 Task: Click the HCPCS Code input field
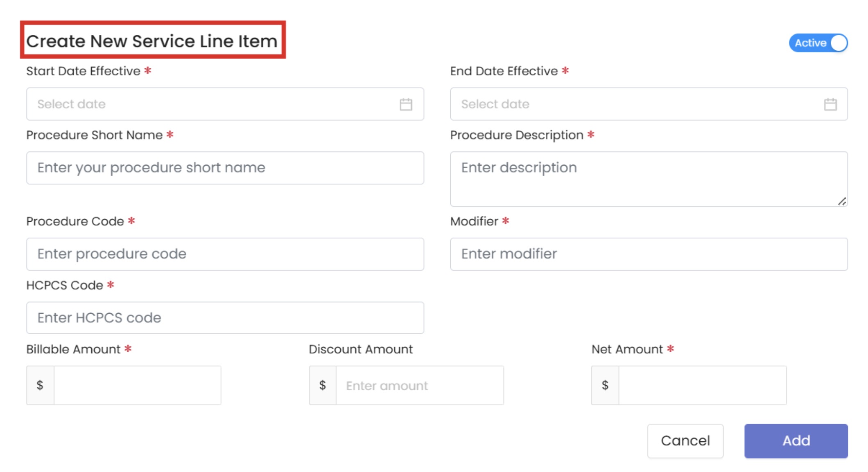tap(225, 318)
